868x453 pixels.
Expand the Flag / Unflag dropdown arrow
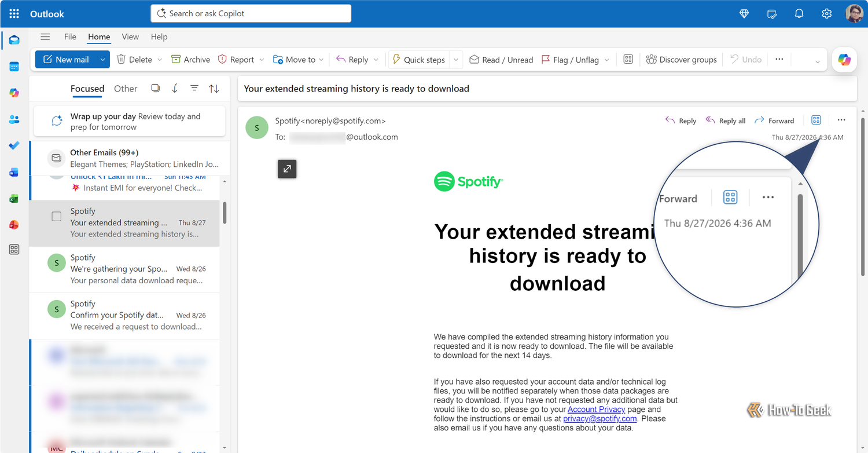coord(606,59)
